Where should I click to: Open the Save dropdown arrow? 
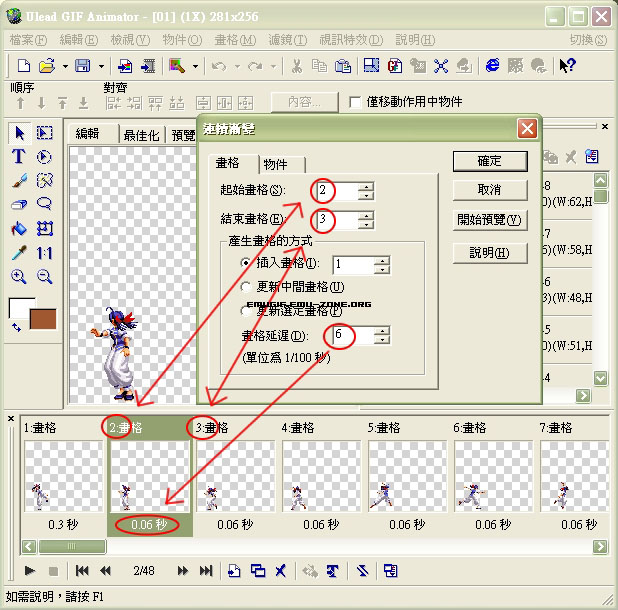(101, 66)
